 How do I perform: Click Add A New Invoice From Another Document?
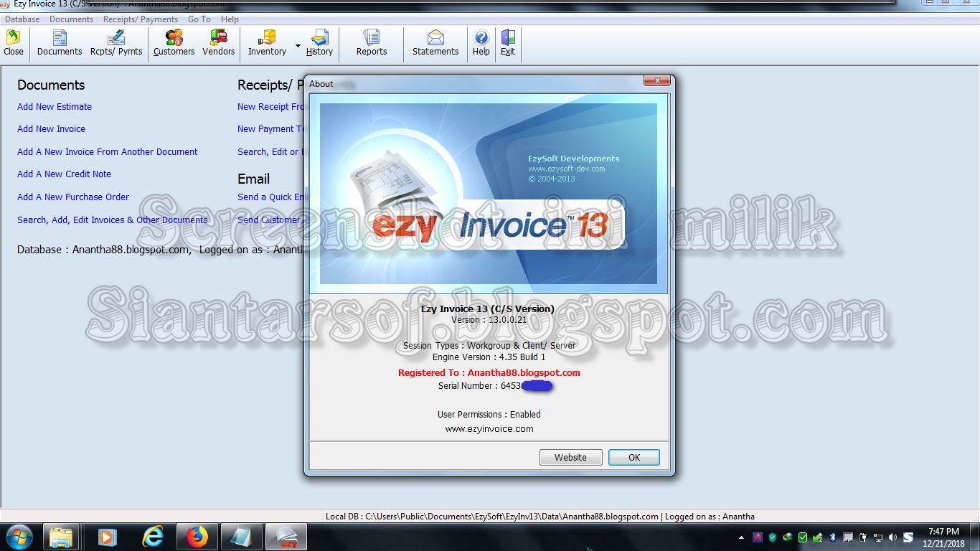click(x=108, y=152)
